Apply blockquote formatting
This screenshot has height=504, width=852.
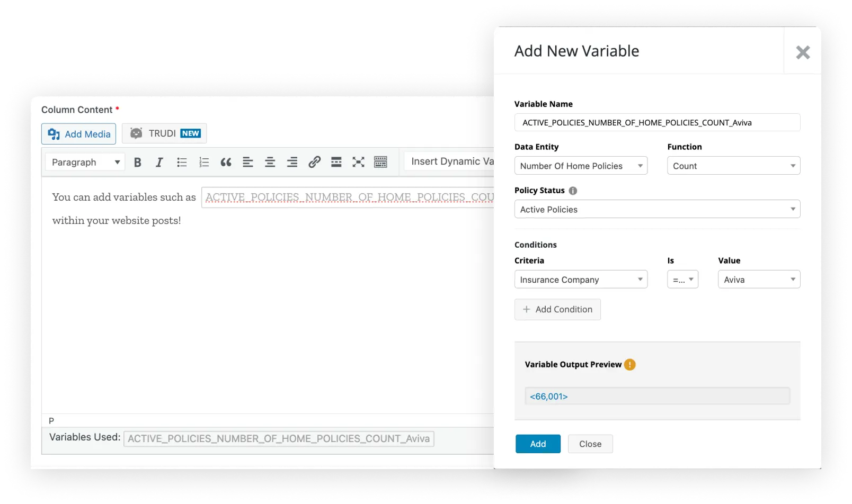[226, 163]
